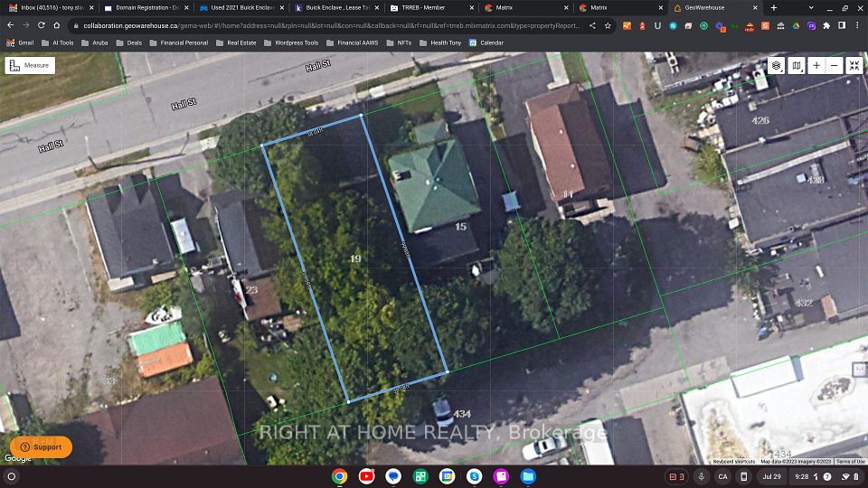This screenshot has width=868, height=488.
Task: Toggle the browser side panel icon
Action: click(842, 25)
